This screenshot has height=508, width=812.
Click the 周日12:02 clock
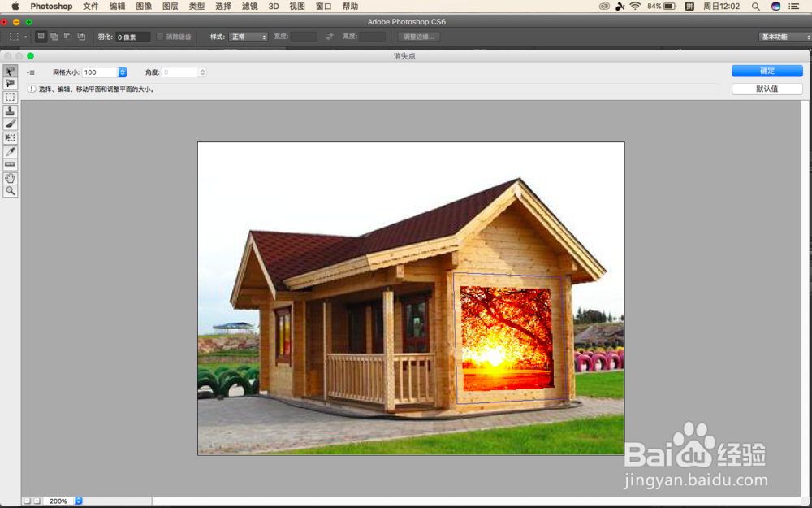click(721, 7)
